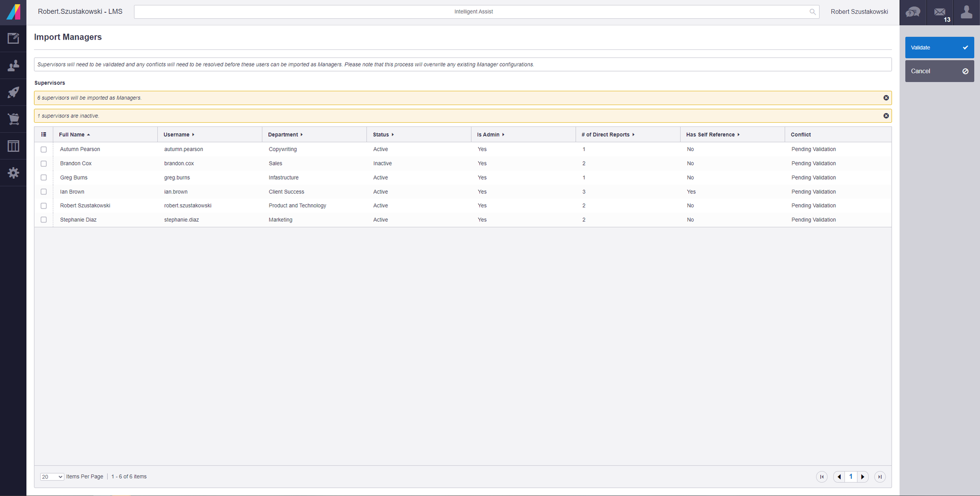The height and width of the screenshot is (496, 980).
Task: Click Stephanie Diaz's Pending Validation cell
Action: point(813,220)
